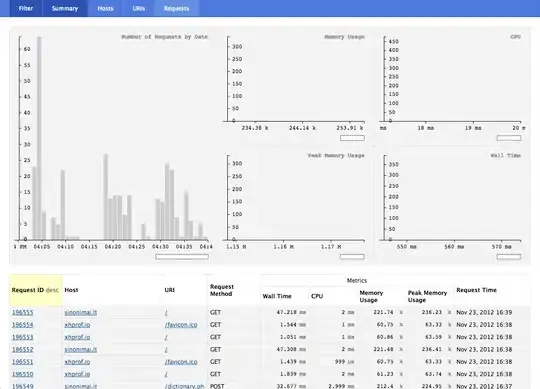Sort table by Peak Memory Usage column
The height and width of the screenshot is (389, 540).
(427, 296)
